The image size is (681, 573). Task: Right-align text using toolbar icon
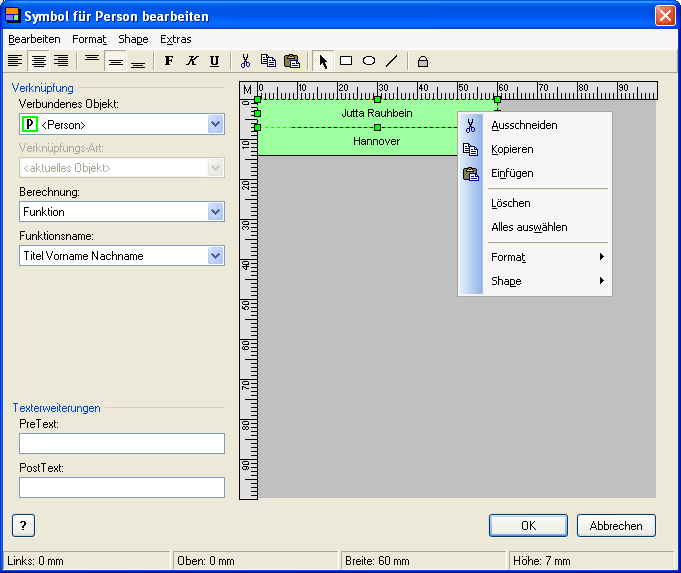click(61, 61)
